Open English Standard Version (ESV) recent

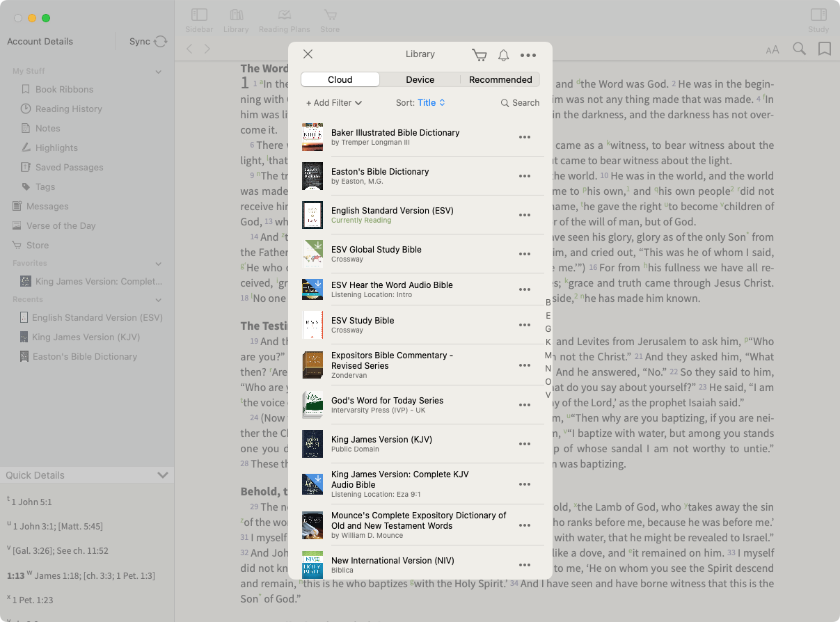91,317
